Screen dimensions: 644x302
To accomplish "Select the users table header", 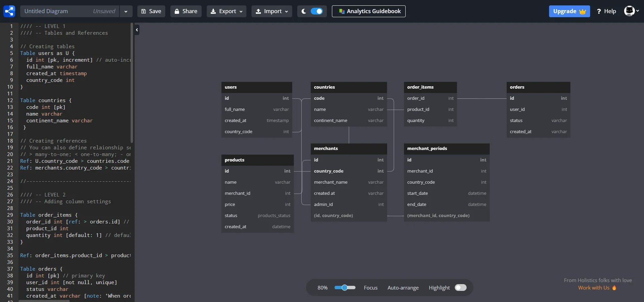I will 257,87.
